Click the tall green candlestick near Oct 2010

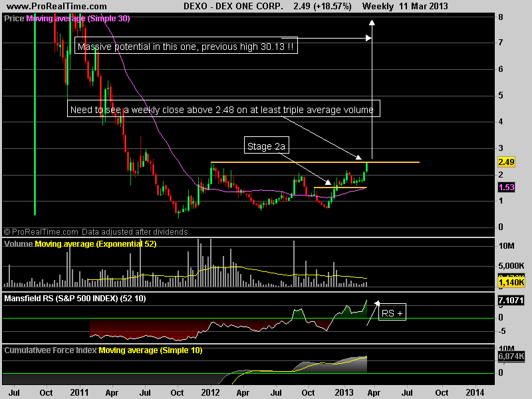coord(35,114)
